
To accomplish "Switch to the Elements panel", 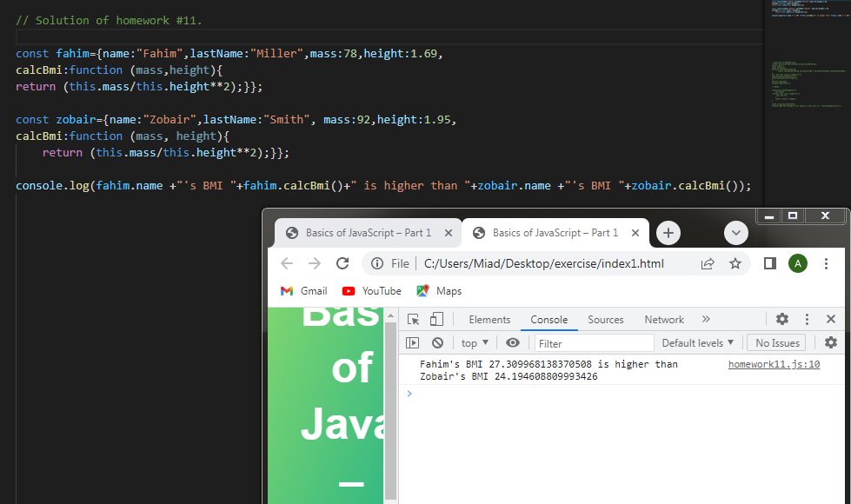I will [489, 320].
